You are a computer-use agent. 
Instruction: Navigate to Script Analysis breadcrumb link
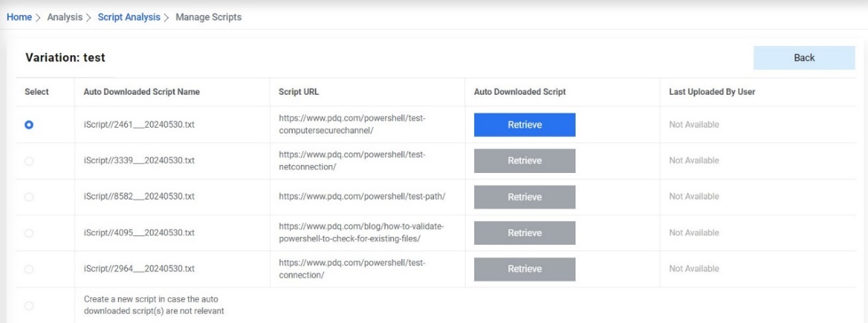pyautogui.click(x=129, y=17)
